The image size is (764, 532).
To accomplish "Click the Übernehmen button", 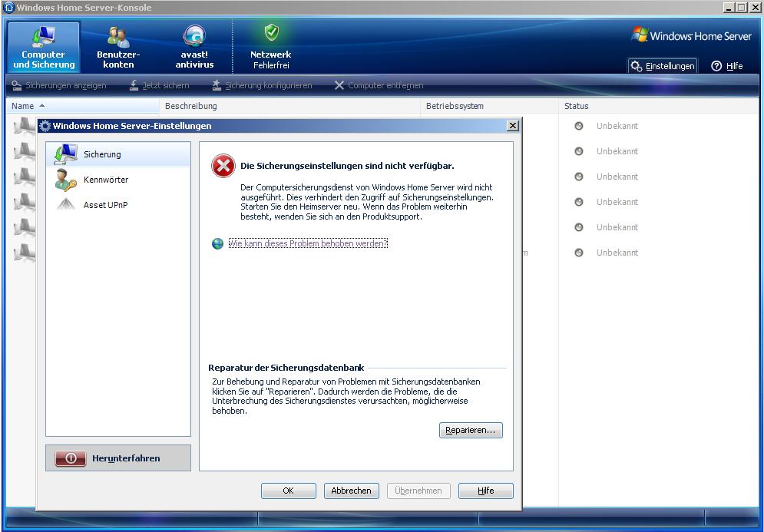I will tap(418, 491).
